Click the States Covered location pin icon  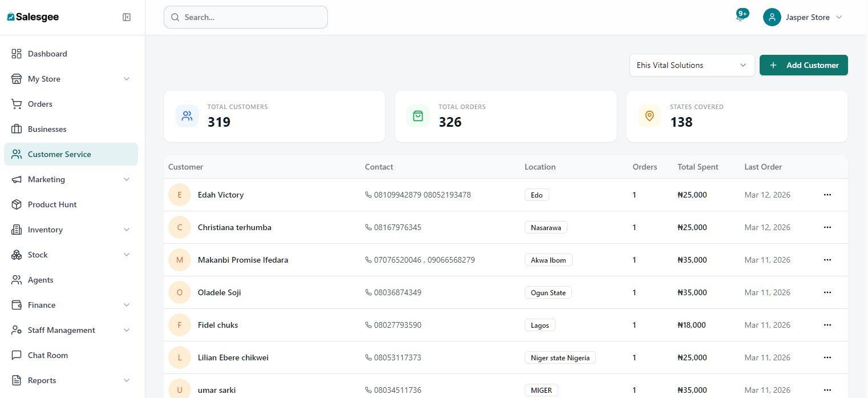point(649,116)
